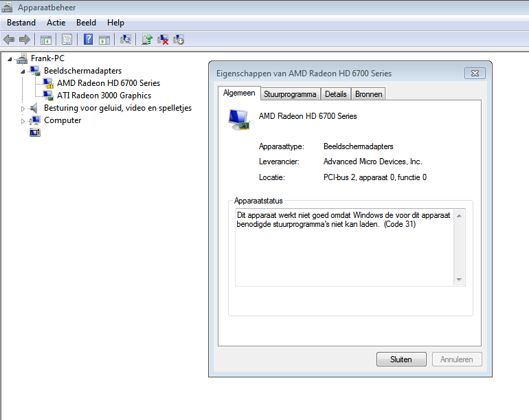529x420 pixels.
Task: Collapse the Frank-PC root node
Action: coord(10,59)
